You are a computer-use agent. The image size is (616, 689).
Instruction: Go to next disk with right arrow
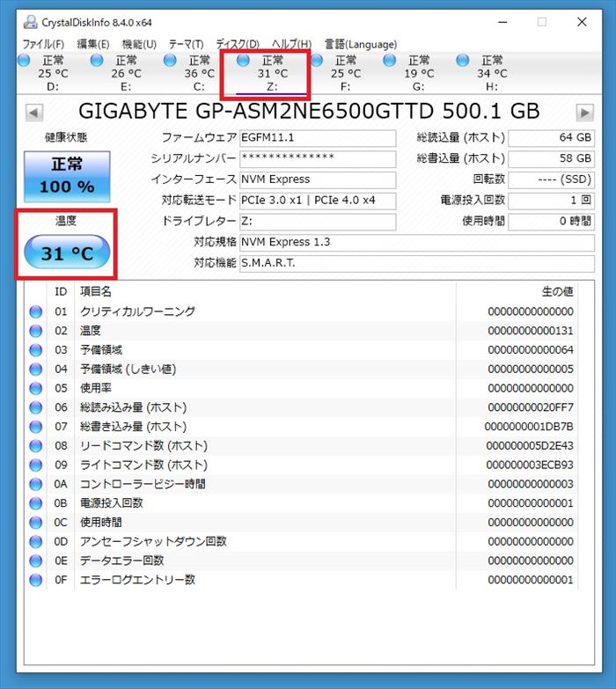point(585,113)
